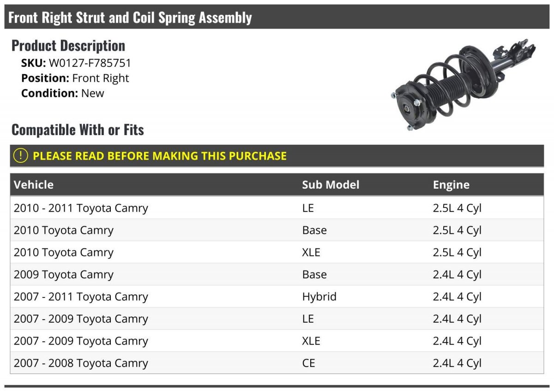Click the SKU number W0127-F785751

[90, 63]
